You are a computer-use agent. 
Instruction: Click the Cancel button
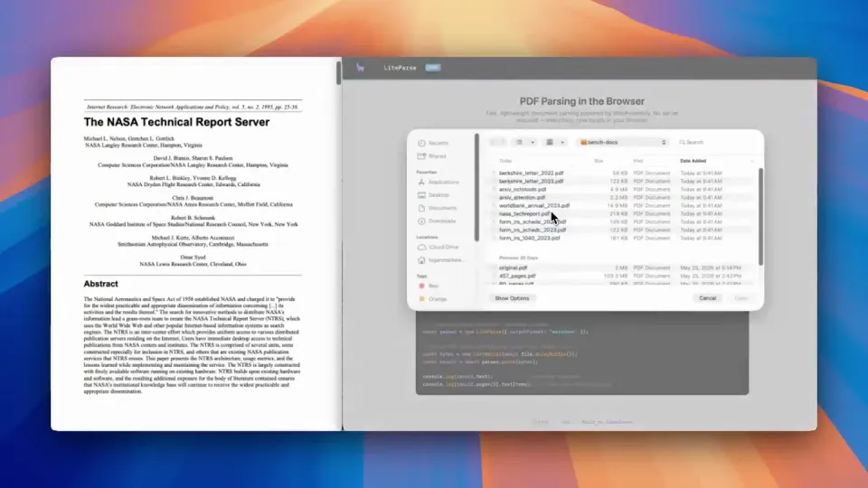707,298
